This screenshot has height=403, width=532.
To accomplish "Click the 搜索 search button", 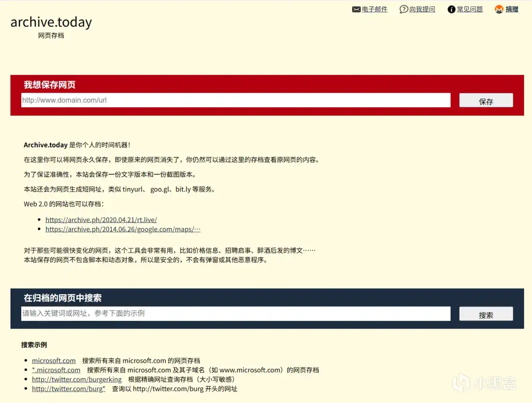I will click(x=486, y=314).
